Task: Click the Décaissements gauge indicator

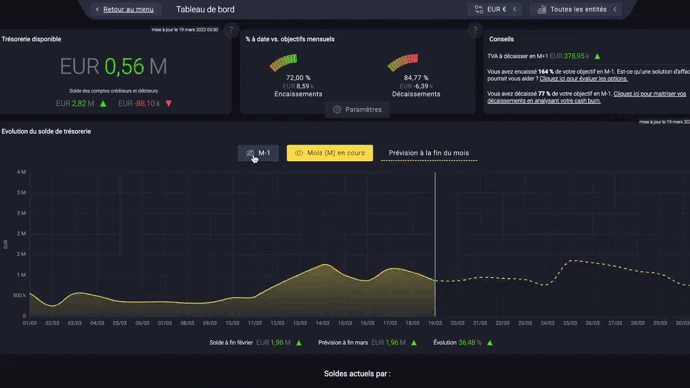Action: pos(403,62)
